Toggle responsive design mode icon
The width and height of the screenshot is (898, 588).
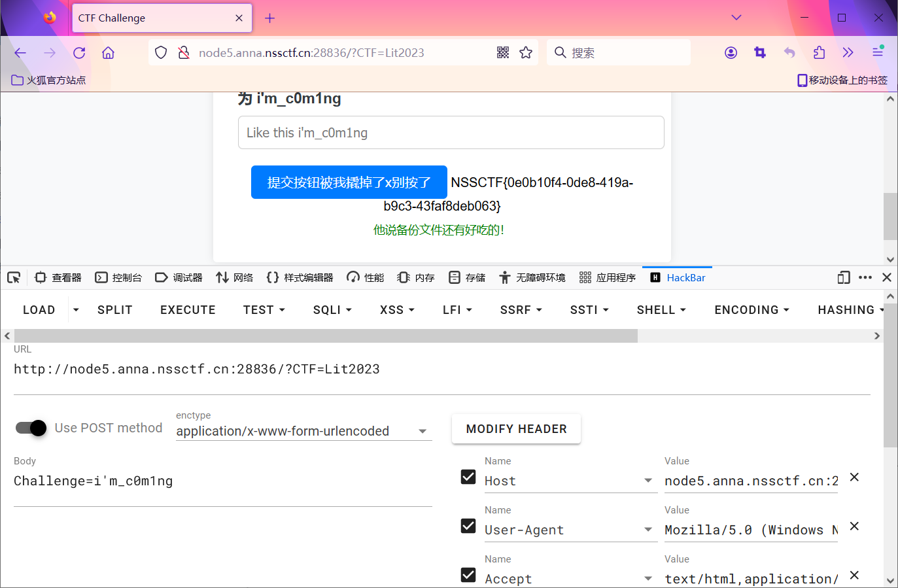click(843, 277)
